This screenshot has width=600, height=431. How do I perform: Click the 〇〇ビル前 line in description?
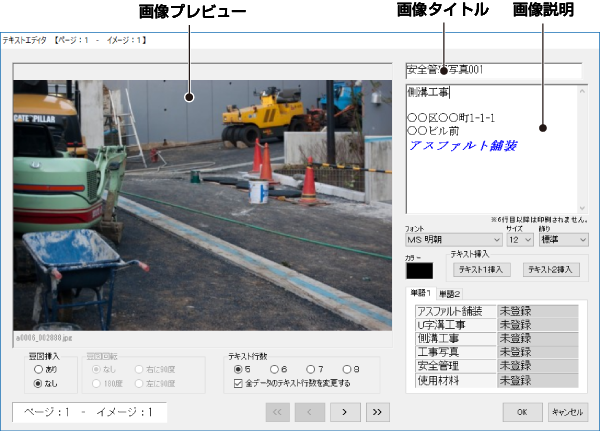click(434, 131)
